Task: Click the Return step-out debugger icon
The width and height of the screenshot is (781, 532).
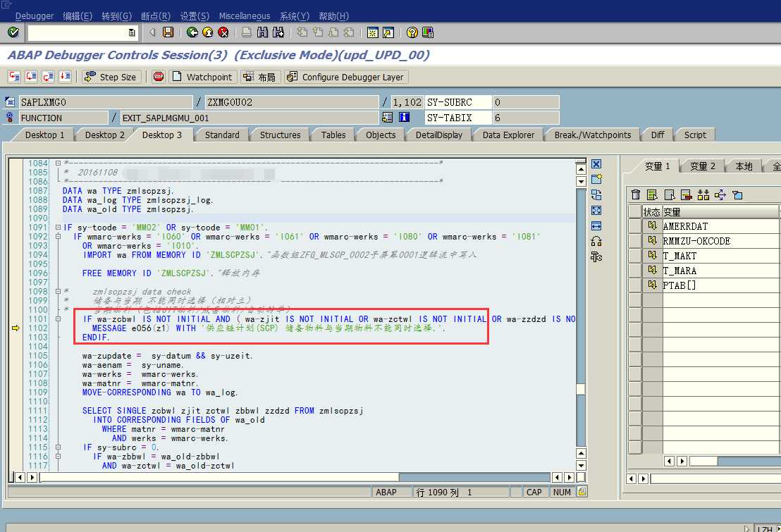Action: (x=49, y=77)
